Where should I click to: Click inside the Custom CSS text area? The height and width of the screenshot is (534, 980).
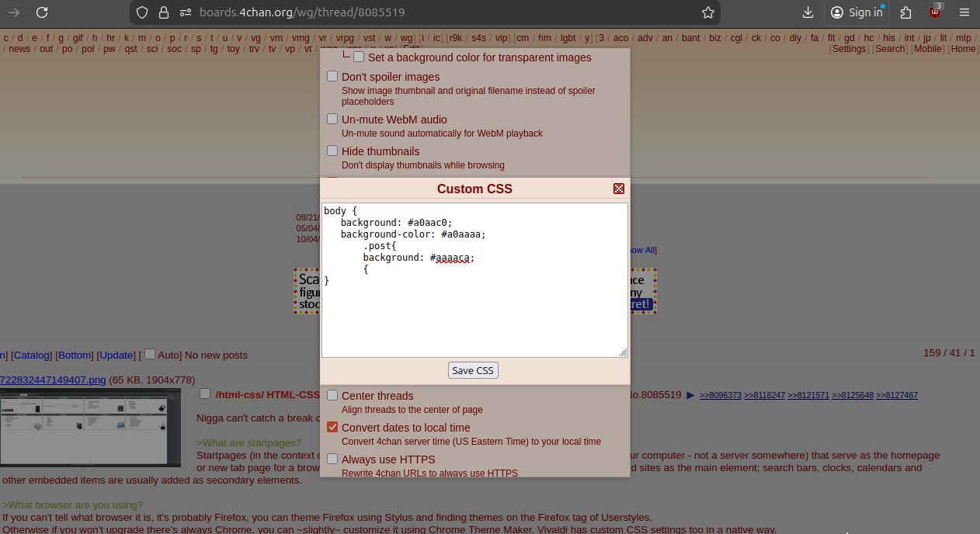click(x=474, y=280)
